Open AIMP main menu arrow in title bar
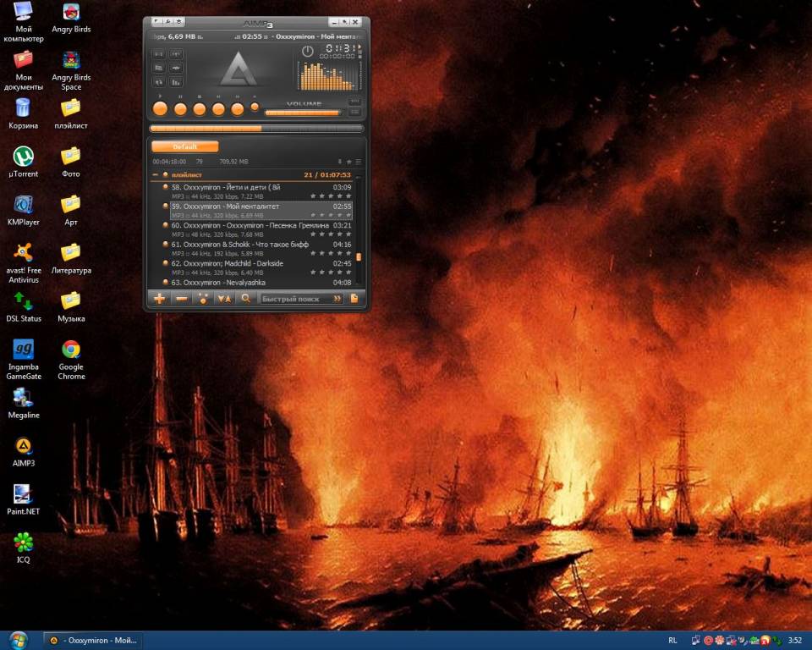 (x=156, y=22)
